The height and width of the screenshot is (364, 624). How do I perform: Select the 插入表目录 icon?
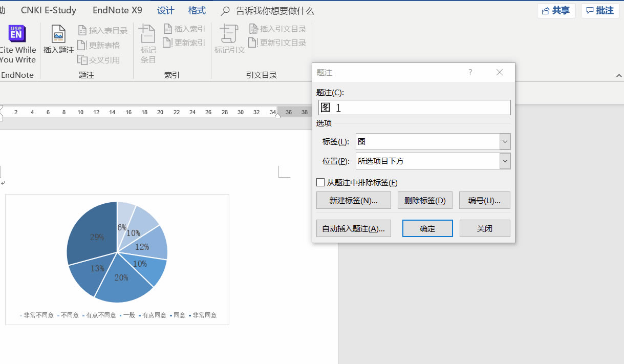(x=103, y=30)
